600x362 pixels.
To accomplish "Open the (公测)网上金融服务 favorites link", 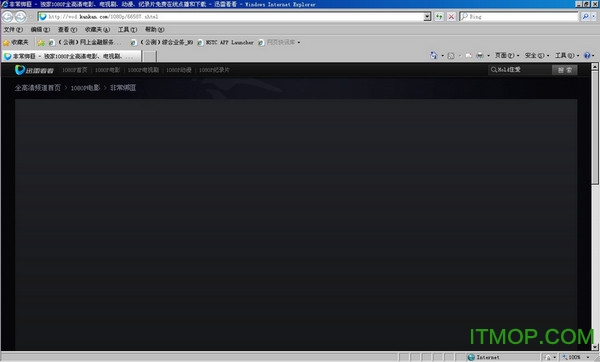I will pyautogui.click(x=85, y=42).
